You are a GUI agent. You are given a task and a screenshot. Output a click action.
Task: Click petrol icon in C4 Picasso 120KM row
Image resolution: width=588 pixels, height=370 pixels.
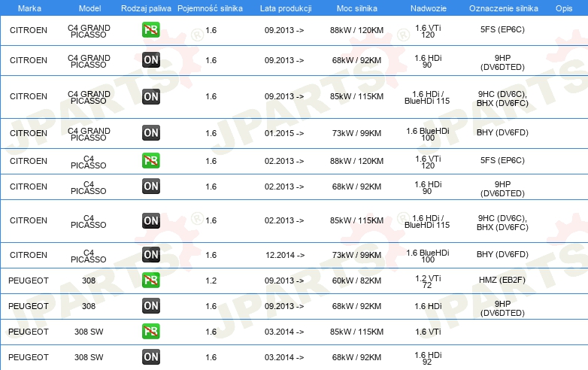coord(150,160)
